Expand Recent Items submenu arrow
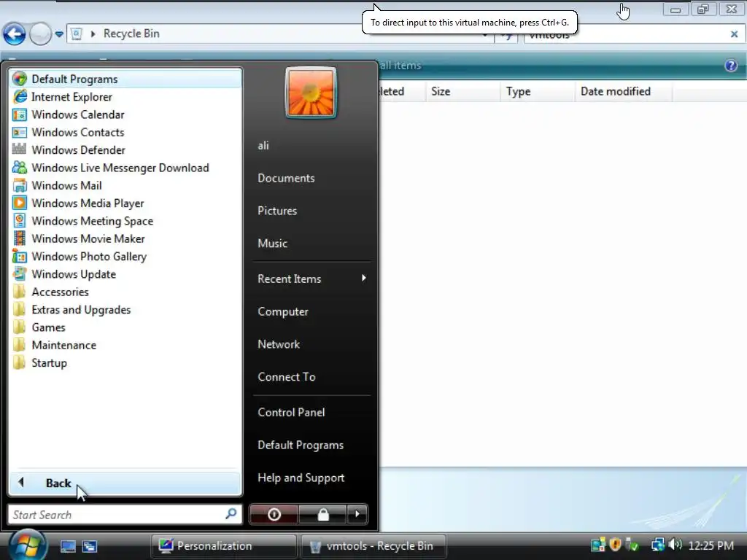The image size is (747, 560). [x=364, y=278]
